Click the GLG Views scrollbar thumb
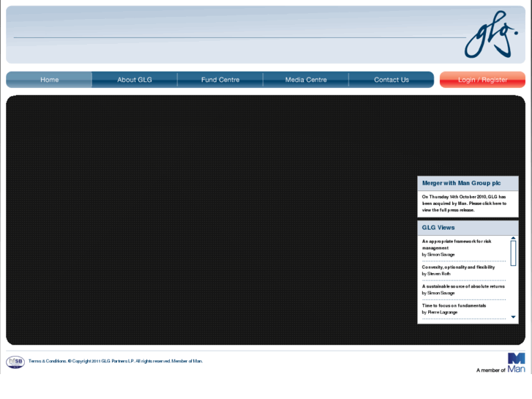The height and width of the screenshot is (399, 532). click(x=513, y=253)
